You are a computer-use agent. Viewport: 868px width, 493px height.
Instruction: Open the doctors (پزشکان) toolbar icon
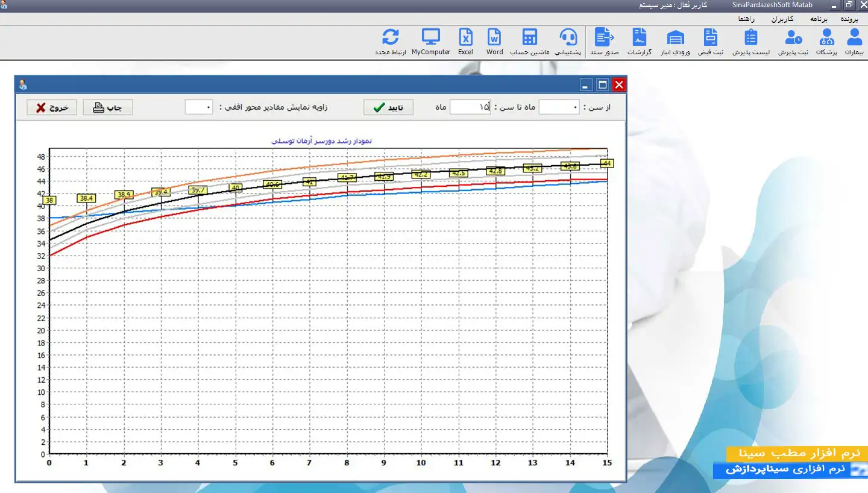click(826, 42)
